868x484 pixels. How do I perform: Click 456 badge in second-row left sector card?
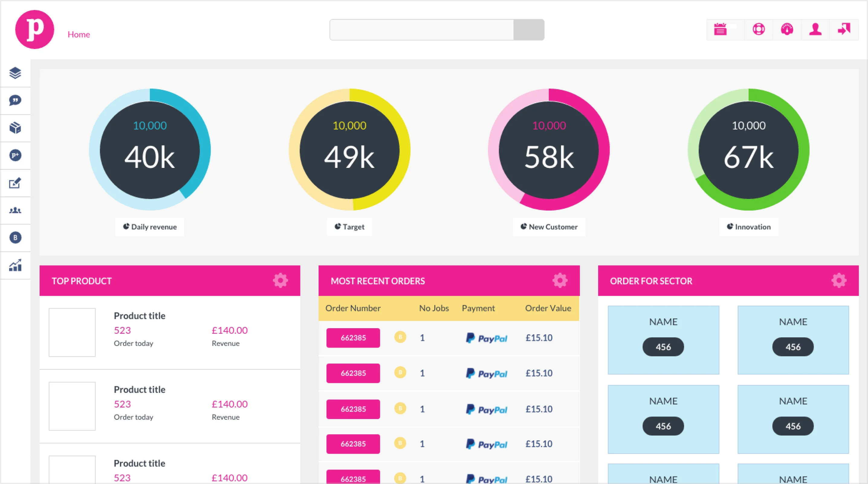pos(663,426)
